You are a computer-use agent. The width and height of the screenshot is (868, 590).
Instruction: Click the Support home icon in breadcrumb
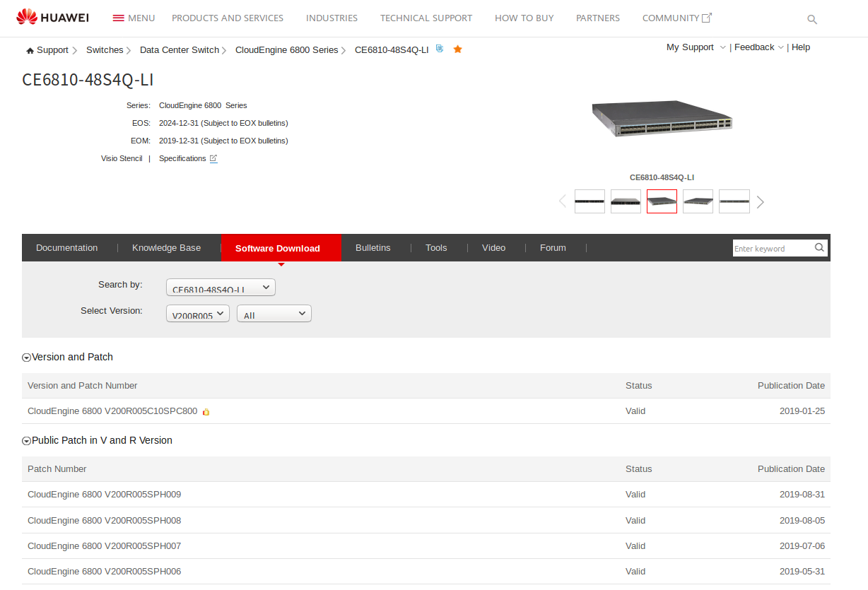[x=30, y=51]
